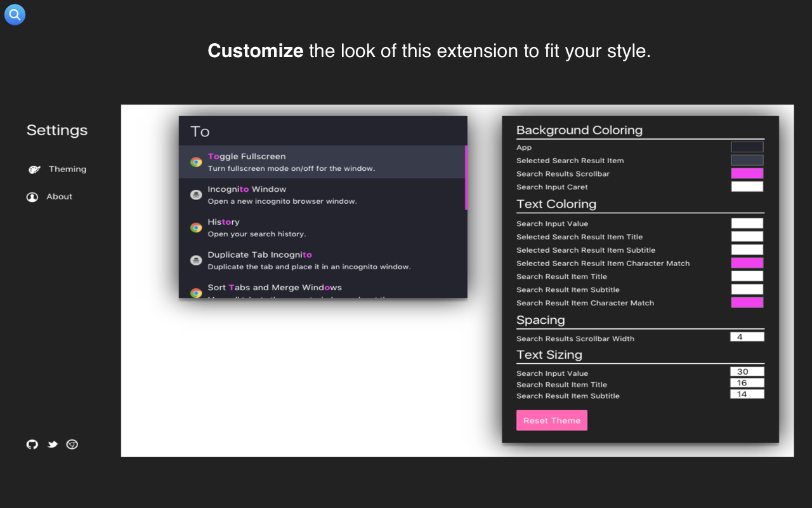Click the Settings sidebar title
The height and width of the screenshot is (508, 812).
(57, 130)
